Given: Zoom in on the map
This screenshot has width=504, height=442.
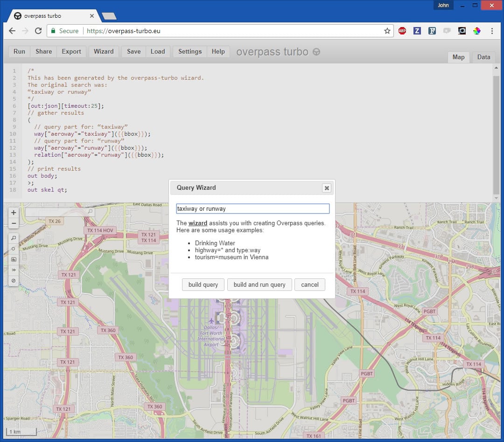Looking at the screenshot, I should coord(14,213).
